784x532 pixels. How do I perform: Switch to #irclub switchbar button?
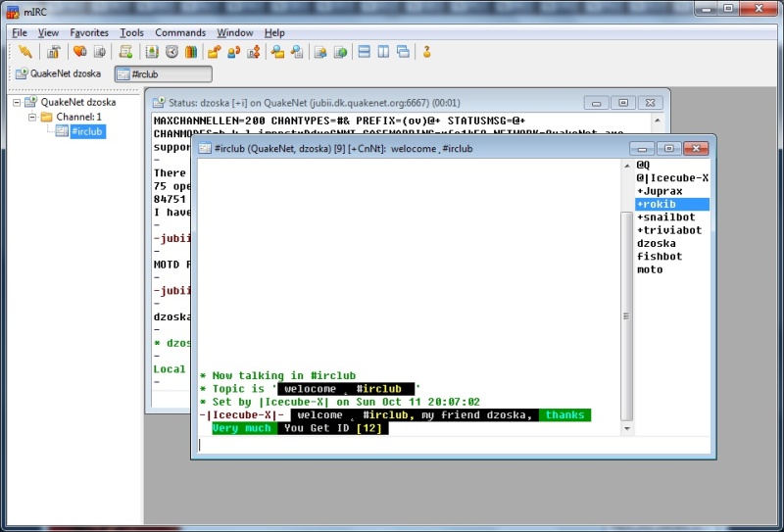pyautogui.click(x=164, y=74)
